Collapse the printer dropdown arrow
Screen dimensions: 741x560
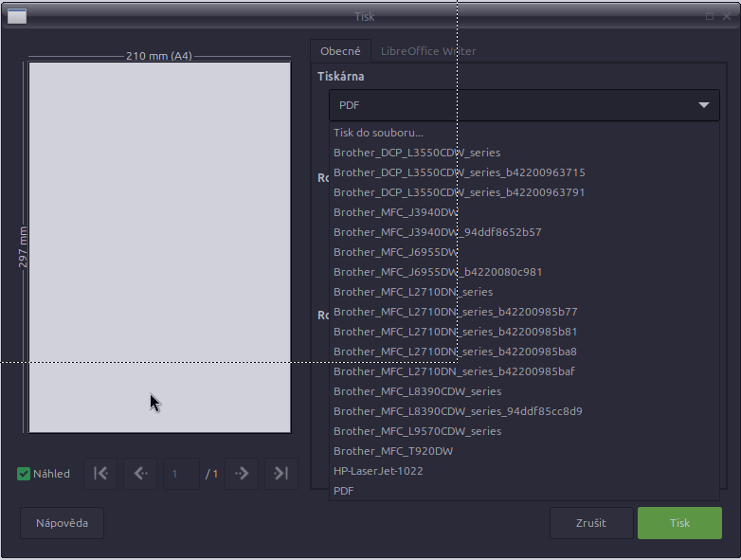click(x=703, y=105)
